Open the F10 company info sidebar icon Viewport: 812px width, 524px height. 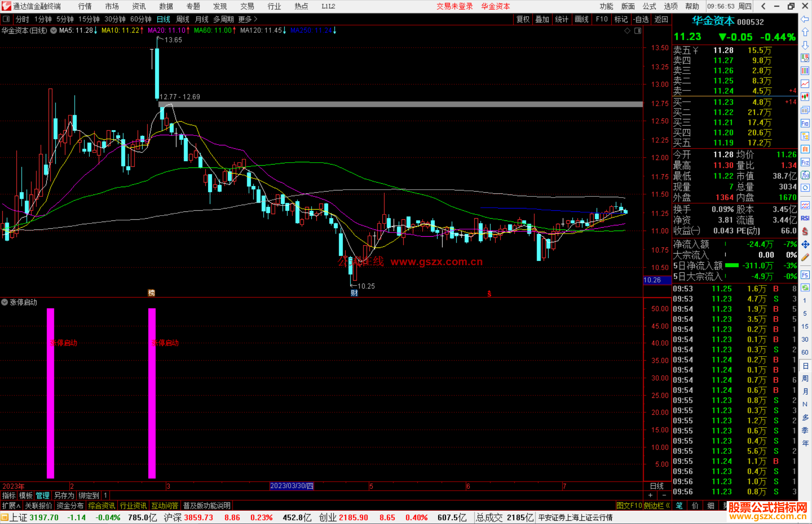point(805,123)
